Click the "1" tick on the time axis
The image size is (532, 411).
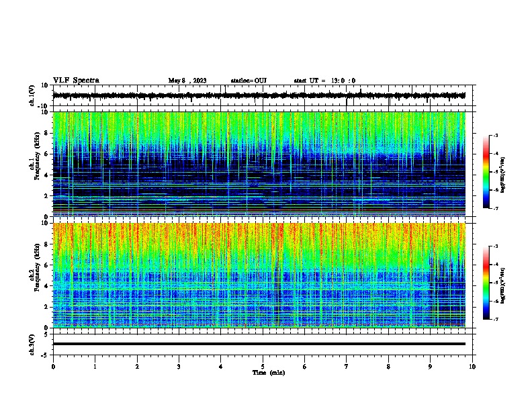coord(95,367)
